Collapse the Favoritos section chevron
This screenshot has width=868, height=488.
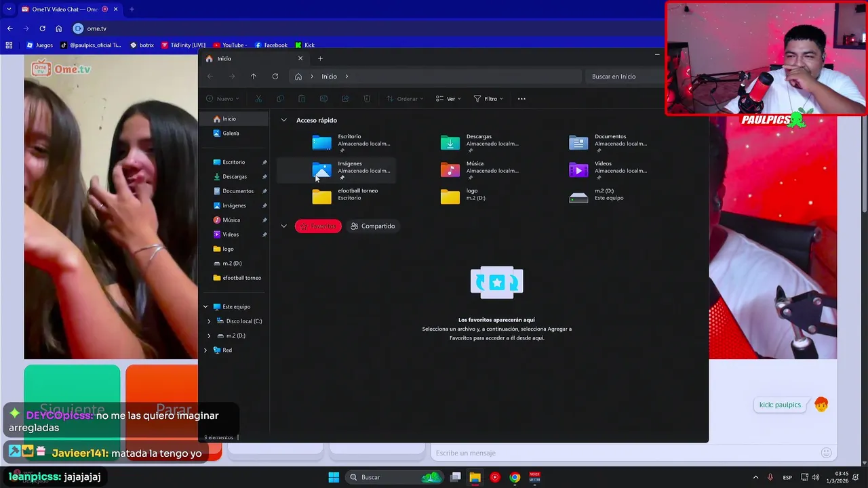[283, 226]
